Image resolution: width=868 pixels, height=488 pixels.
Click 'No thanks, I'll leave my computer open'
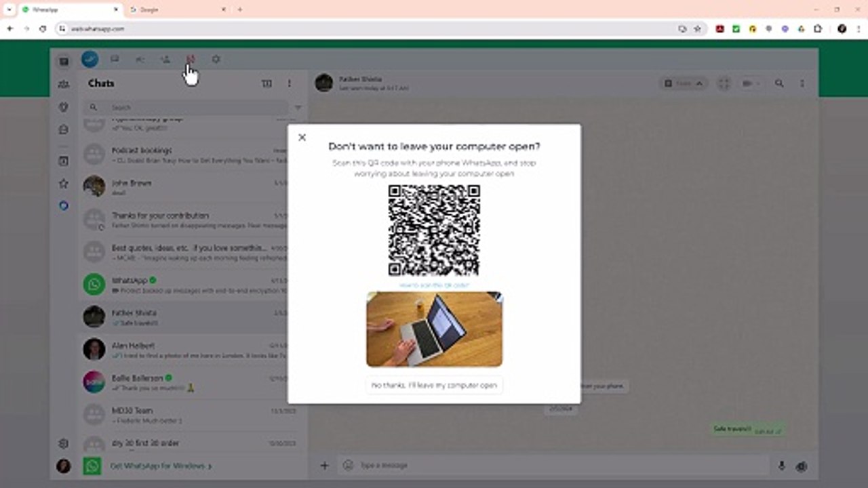pyautogui.click(x=434, y=385)
